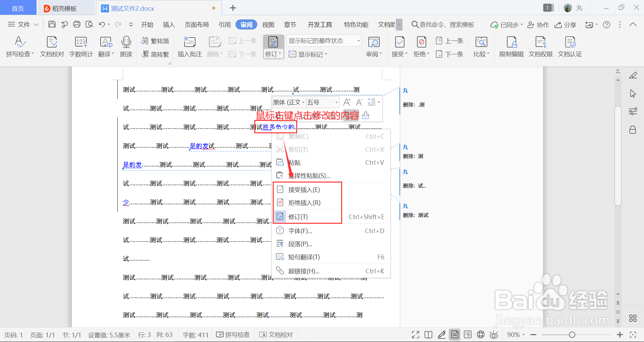Switch to reading layout view icon
644x342 pixels.
428,334
